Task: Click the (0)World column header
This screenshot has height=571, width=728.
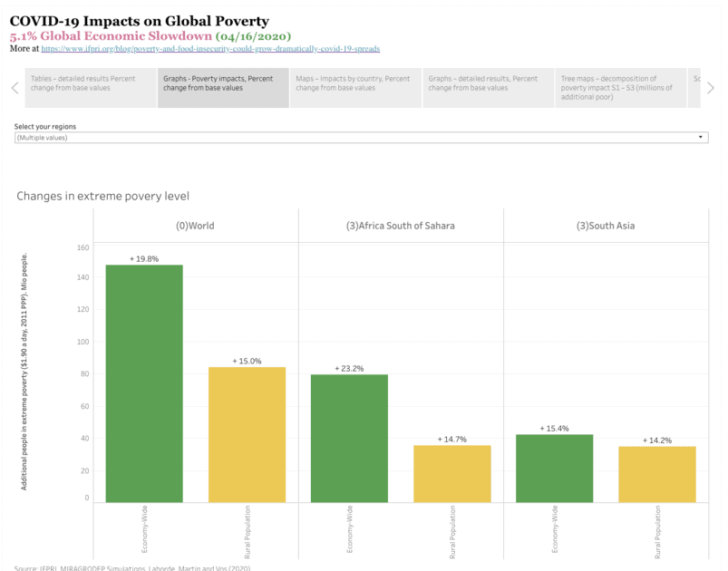Action: pos(195,226)
